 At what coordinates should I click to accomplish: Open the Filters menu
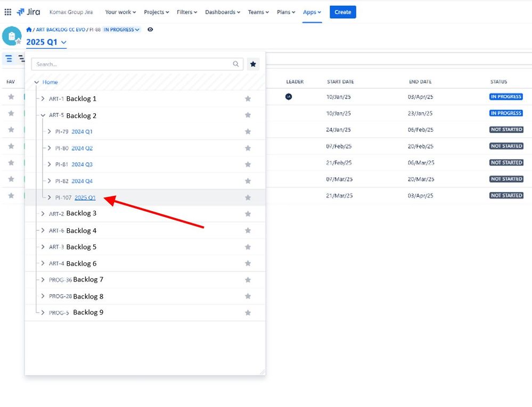click(187, 12)
